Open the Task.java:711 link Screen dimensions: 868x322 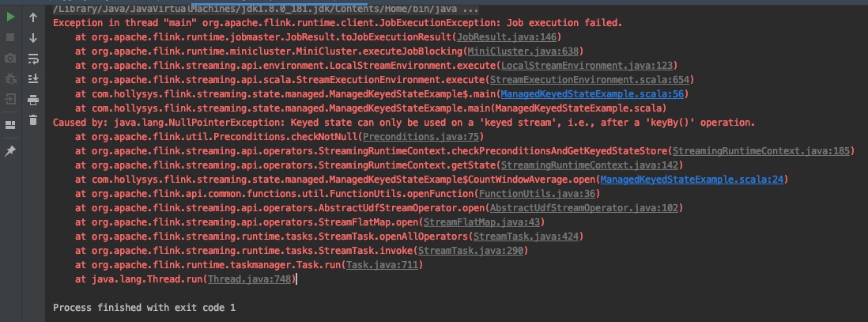pyautogui.click(x=382, y=265)
